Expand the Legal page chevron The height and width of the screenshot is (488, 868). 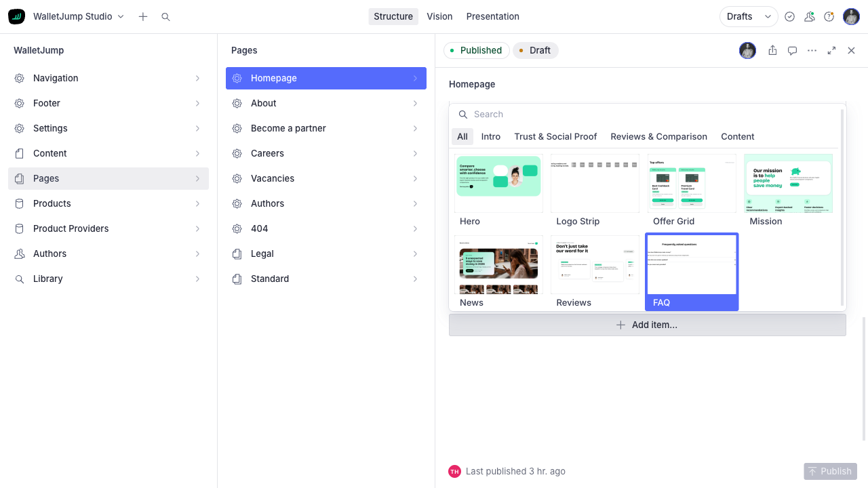click(x=415, y=253)
